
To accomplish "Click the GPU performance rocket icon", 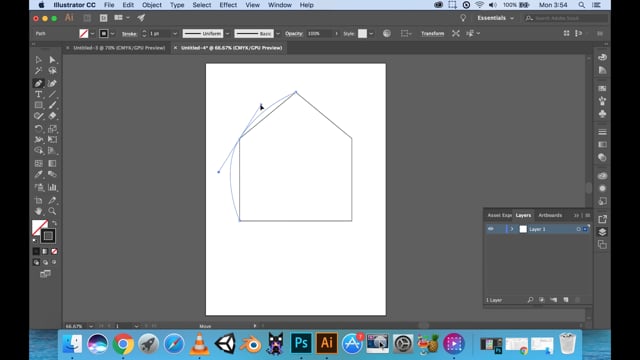I will point(141,18).
